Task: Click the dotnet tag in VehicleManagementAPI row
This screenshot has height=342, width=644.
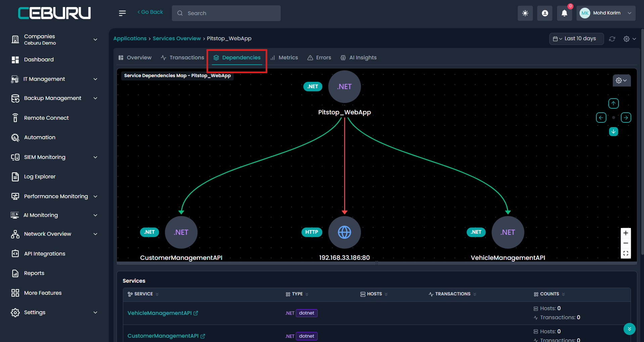Action: [x=307, y=313]
